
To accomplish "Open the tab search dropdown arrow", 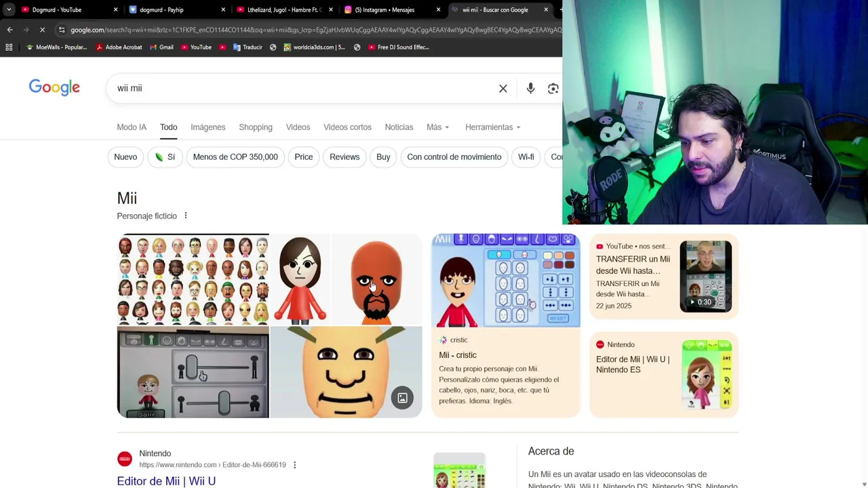I will 9,9.
